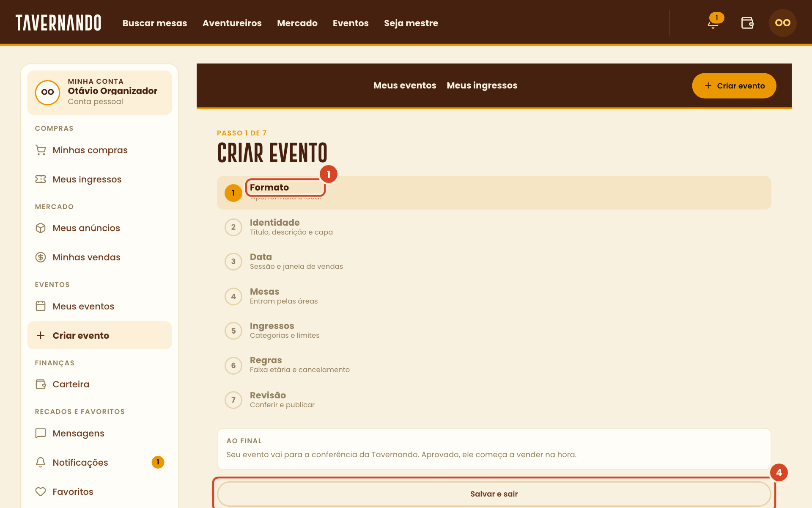The width and height of the screenshot is (812, 508).
Task: Click Salvar e sair button
Action: point(494,494)
